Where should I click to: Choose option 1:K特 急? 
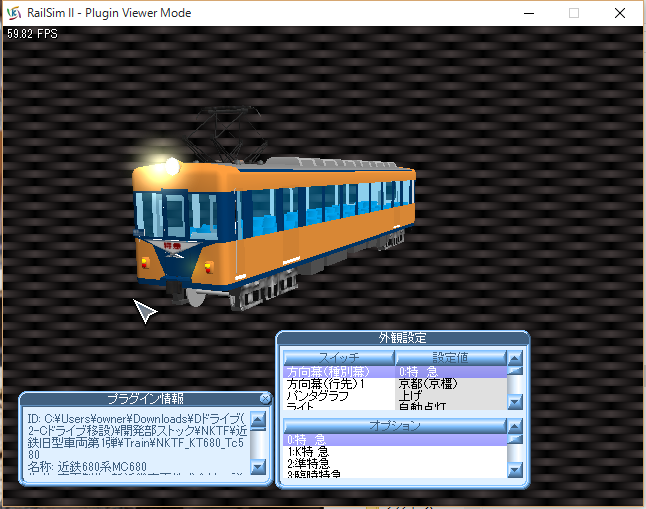(x=395, y=452)
